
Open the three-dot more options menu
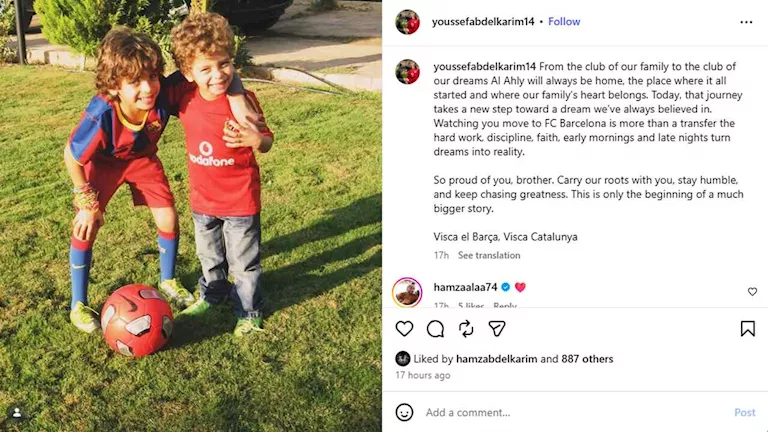point(746,22)
